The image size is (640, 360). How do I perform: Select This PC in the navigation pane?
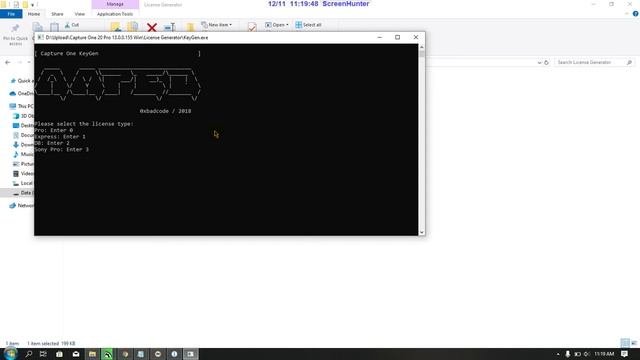tap(22, 106)
